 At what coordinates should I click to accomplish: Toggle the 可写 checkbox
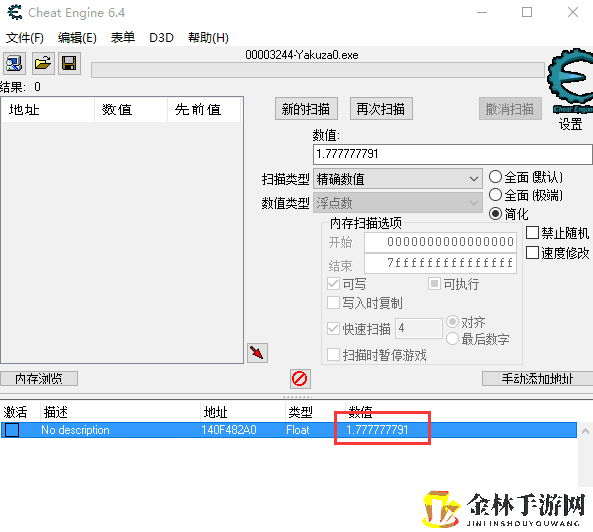(333, 284)
